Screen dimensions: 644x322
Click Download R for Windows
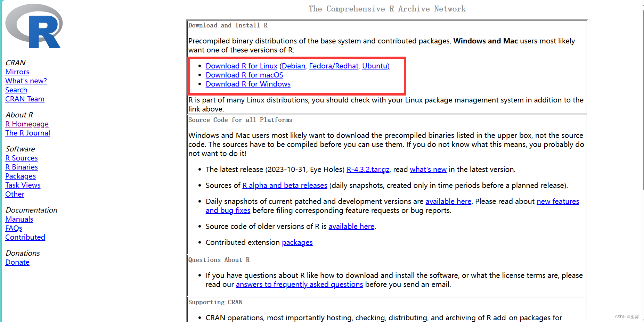coord(248,84)
